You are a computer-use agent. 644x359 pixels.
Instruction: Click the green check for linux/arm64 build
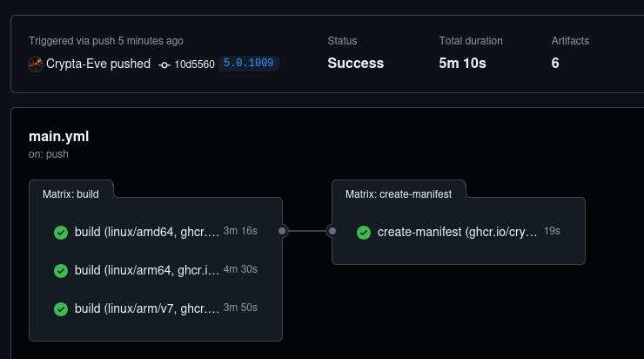click(61, 271)
